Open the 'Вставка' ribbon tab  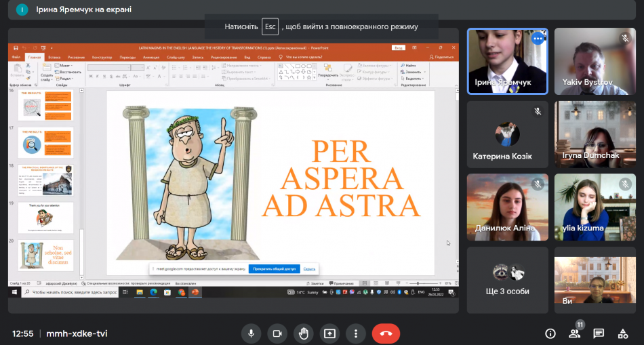tap(54, 58)
